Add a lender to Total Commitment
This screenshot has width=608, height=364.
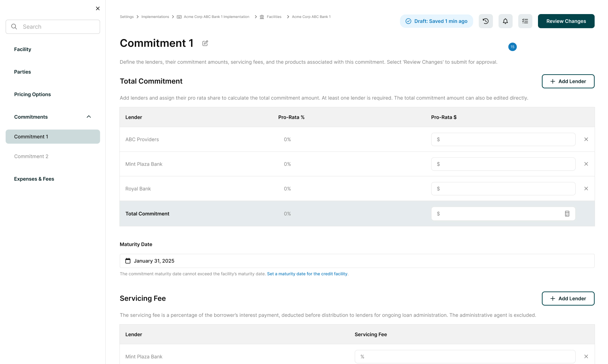(x=568, y=81)
